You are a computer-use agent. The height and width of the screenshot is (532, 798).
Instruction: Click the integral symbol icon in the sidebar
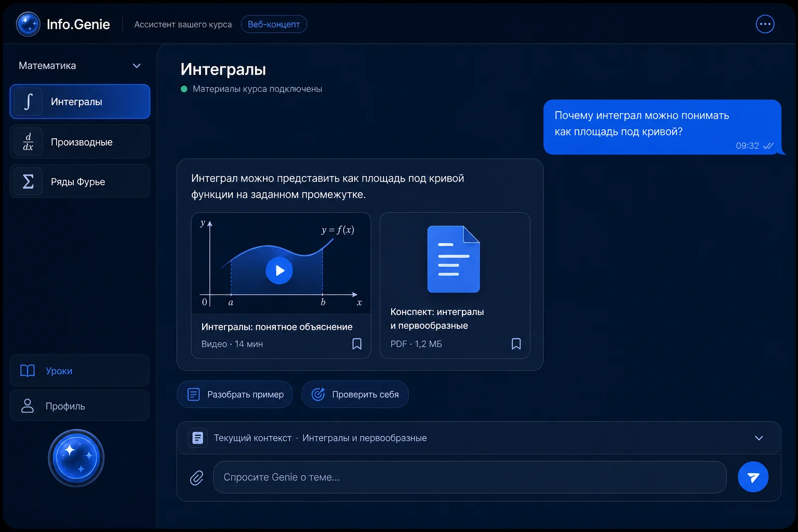(x=28, y=101)
